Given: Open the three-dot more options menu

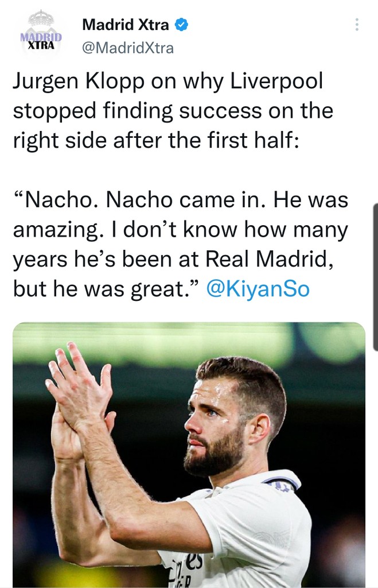Looking at the screenshot, I should (x=357, y=25).
